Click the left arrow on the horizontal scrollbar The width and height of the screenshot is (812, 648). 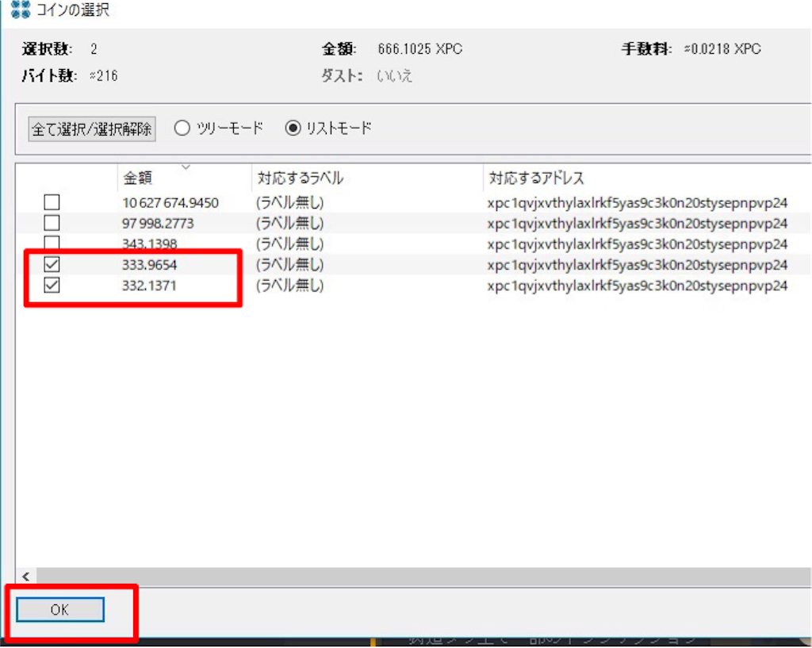25,576
